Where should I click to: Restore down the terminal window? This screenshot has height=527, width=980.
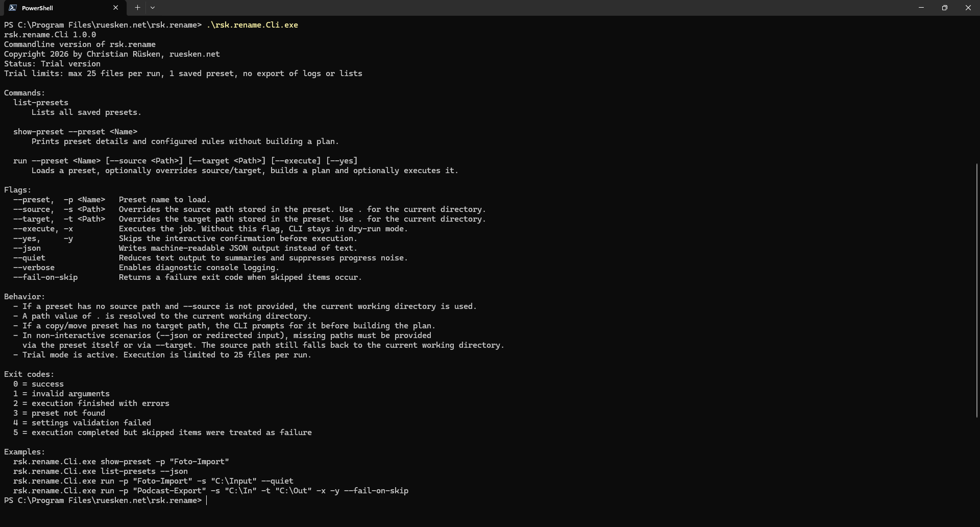pyautogui.click(x=944, y=8)
